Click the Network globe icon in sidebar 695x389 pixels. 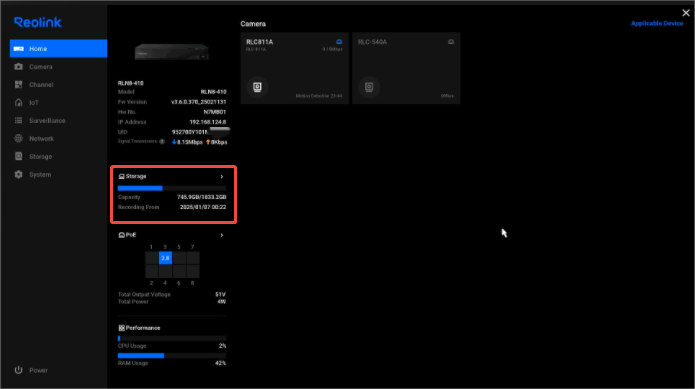[x=19, y=139]
